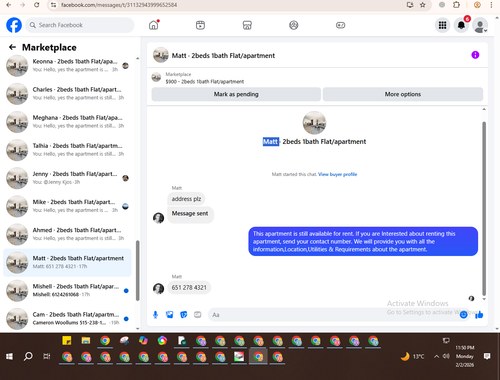
Task: Open the purple conversation information icon
Action: pos(475,55)
